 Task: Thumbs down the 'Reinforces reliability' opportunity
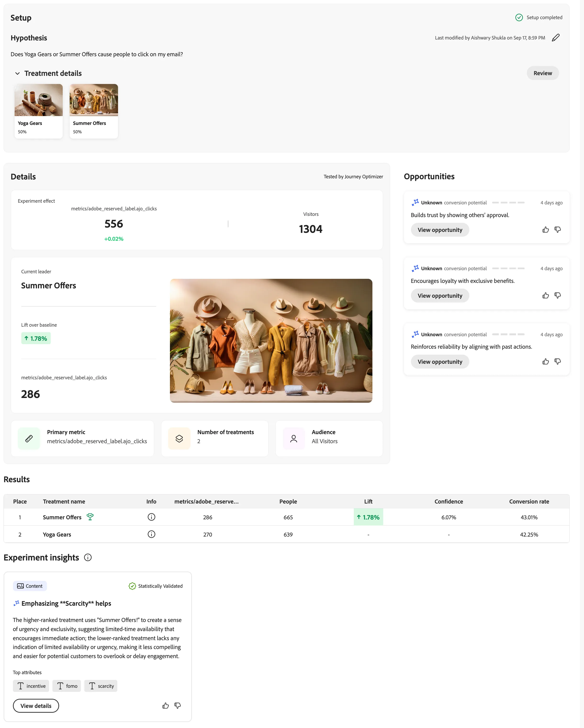point(558,362)
